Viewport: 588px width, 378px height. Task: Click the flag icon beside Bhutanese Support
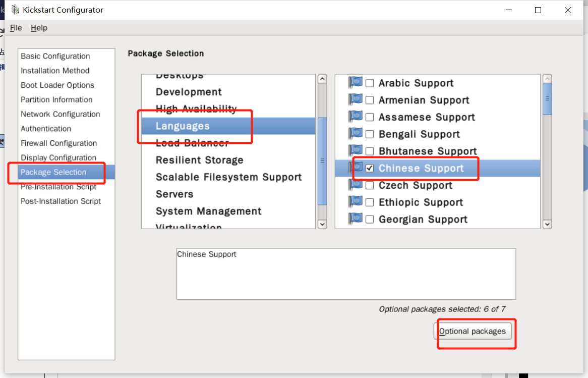pos(356,151)
